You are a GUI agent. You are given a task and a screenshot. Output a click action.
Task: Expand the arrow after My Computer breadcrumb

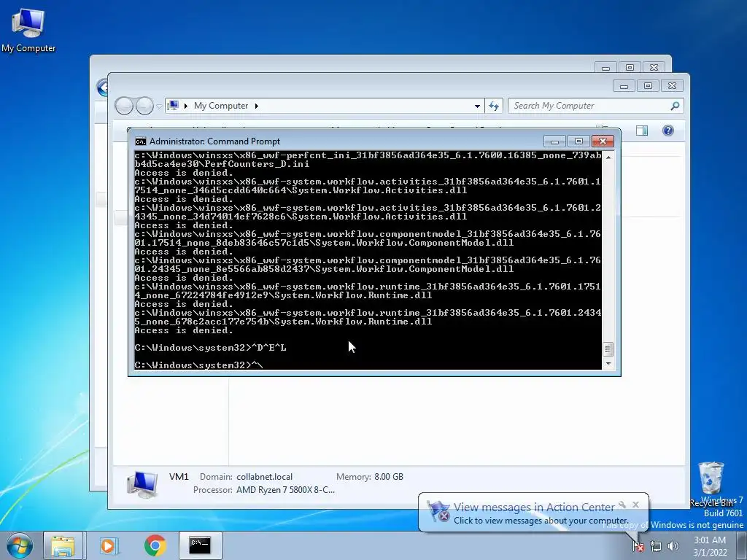(x=256, y=106)
